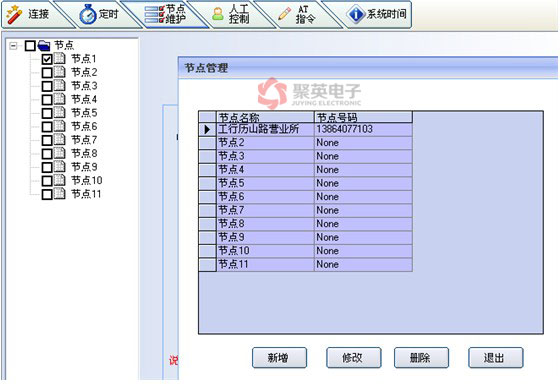This screenshot has width=560, height=388.
Task: Collapse the 节点 root tree node
Action: coord(13,46)
